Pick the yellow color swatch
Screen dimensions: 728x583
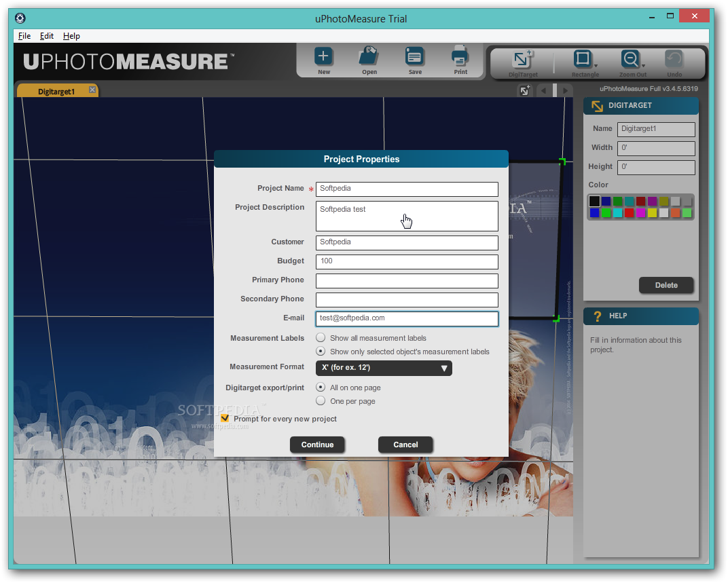653,212
